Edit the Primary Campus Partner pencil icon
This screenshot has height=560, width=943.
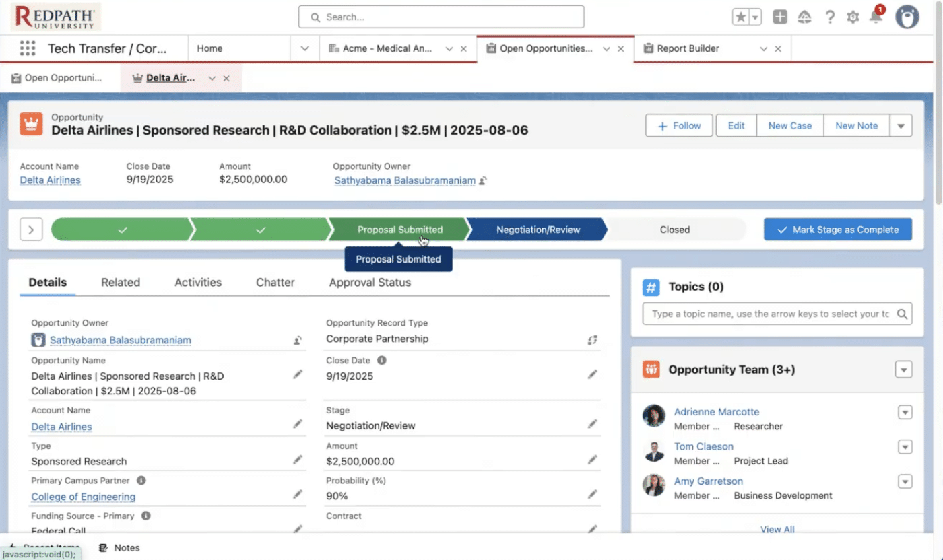tap(298, 495)
